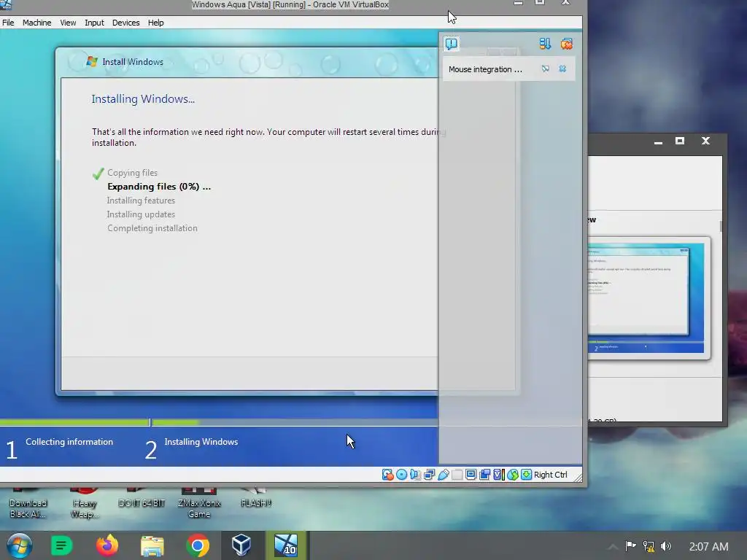This screenshot has width=747, height=560.
Task: Click the 'Installing Windows...' heading
Action: (143, 99)
